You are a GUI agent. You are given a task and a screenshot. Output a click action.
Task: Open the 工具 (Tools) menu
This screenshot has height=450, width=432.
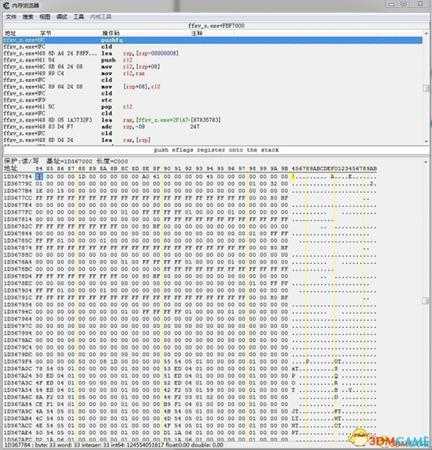(79, 16)
